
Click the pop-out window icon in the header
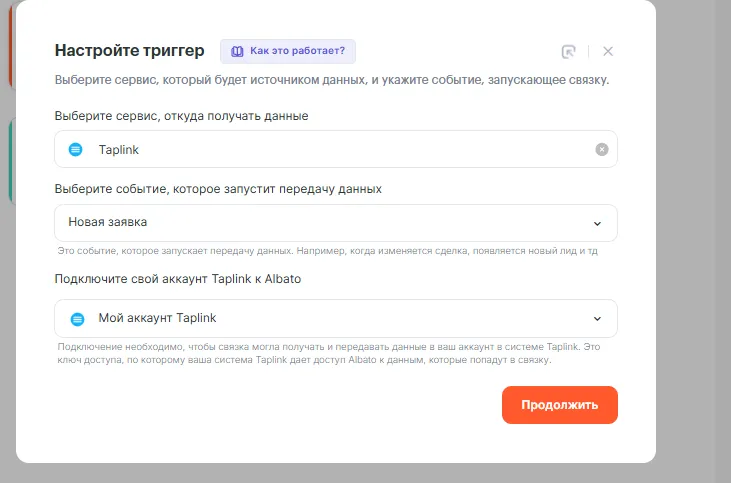569,52
